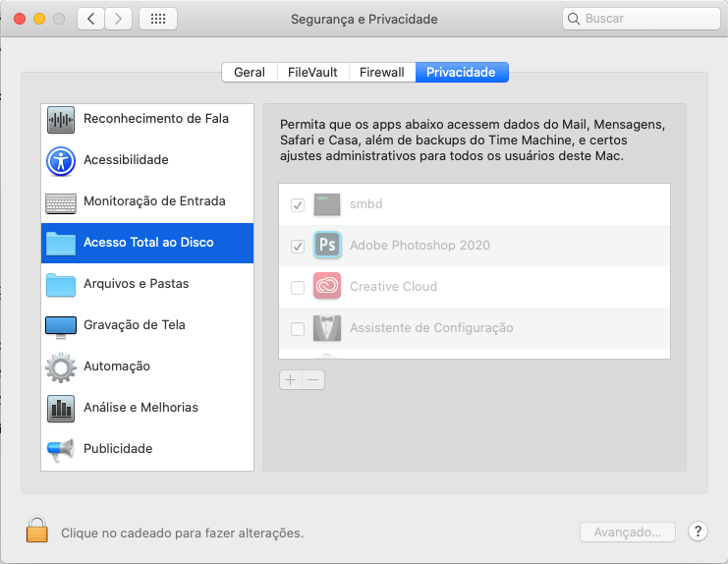728x564 pixels.
Task: Select Reconhecimento de Fala waveform icon
Action: pyautogui.click(x=61, y=119)
